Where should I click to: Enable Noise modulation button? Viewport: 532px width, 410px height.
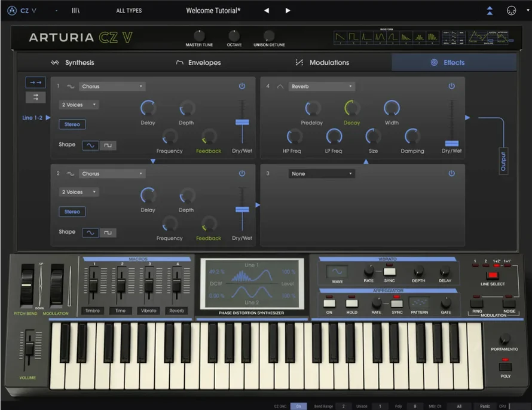(x=509, y=303)
